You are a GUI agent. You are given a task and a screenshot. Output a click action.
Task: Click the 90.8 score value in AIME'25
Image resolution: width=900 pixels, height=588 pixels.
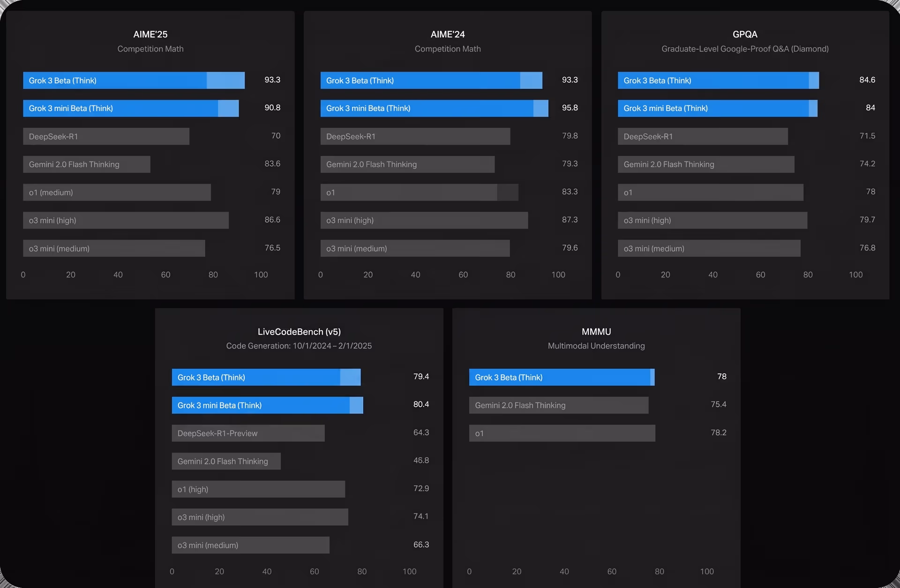click(272, 108)
